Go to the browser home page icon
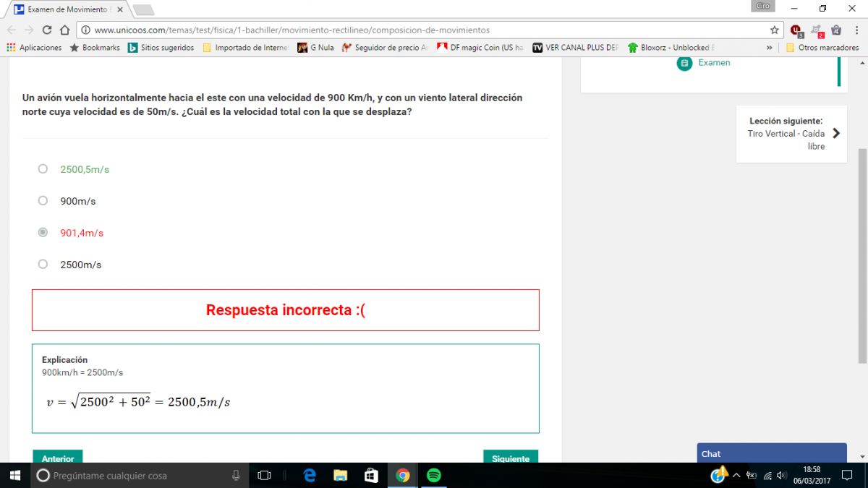This screenshot has height=488, width=868. point(64,30)
